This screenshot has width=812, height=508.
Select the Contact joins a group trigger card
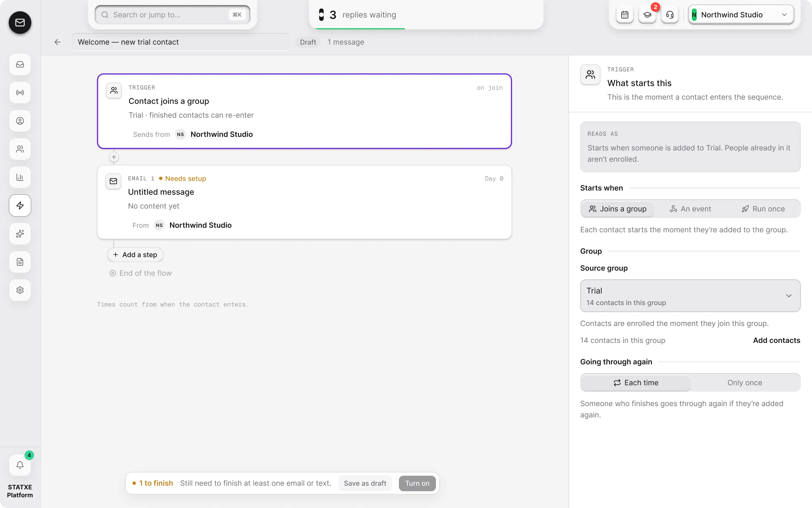pos(304,111)
